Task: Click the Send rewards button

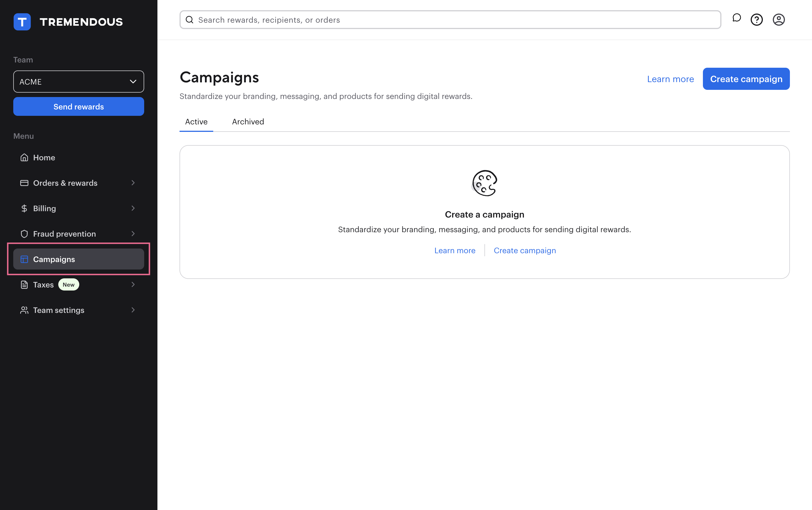Action: tap(78, 107)
